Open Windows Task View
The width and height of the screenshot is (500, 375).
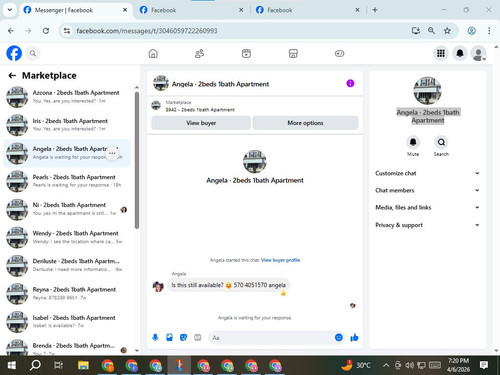click(58, 365)
